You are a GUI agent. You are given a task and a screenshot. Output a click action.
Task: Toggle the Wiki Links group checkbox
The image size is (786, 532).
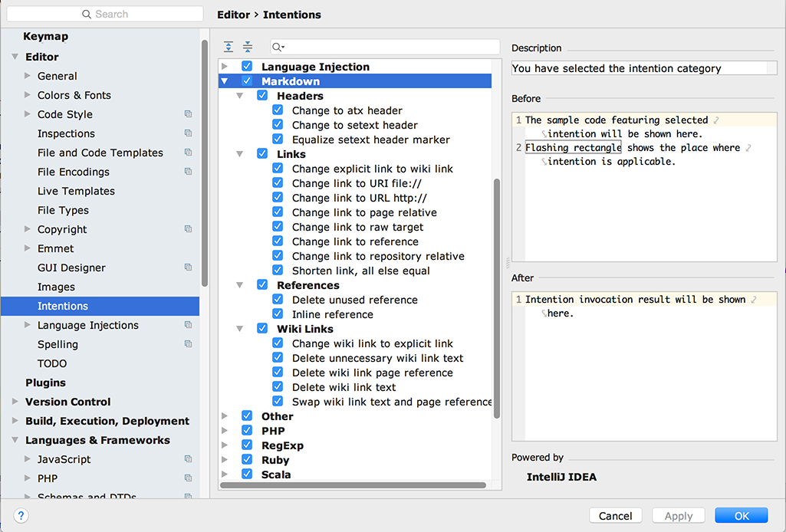[x=262, y=328]
